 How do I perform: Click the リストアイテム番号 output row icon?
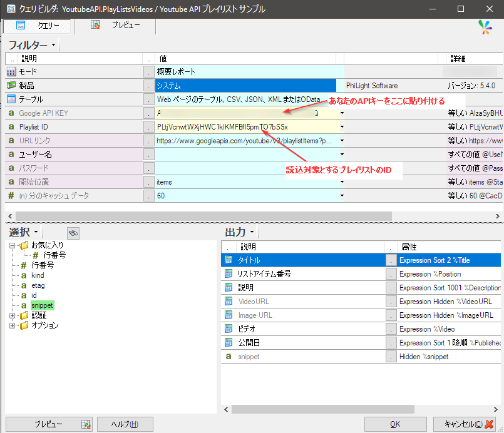229,273
